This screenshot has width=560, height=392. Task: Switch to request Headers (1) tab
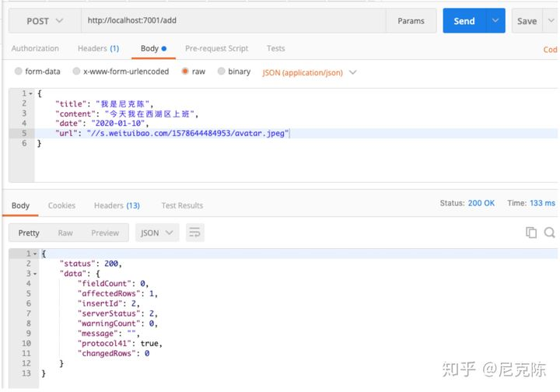98,48
